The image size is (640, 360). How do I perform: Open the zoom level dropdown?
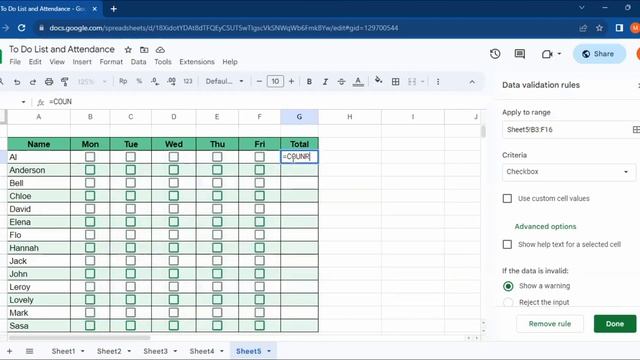point(92,82)
